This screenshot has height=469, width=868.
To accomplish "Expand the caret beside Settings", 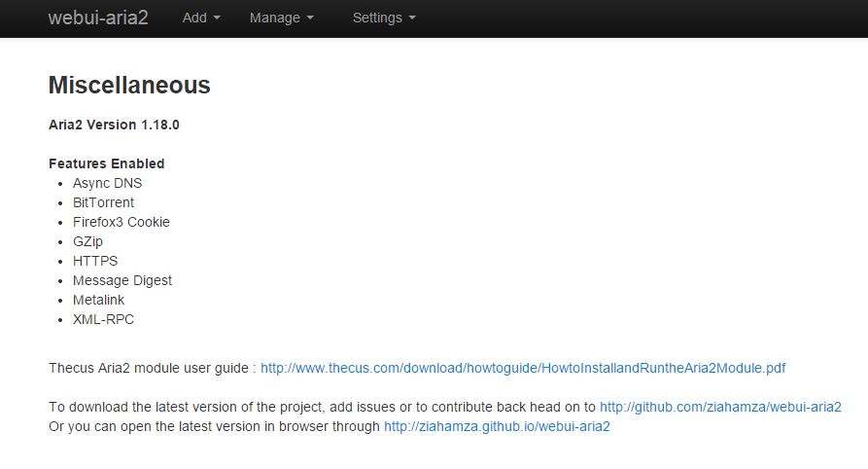I will [412, 18].
